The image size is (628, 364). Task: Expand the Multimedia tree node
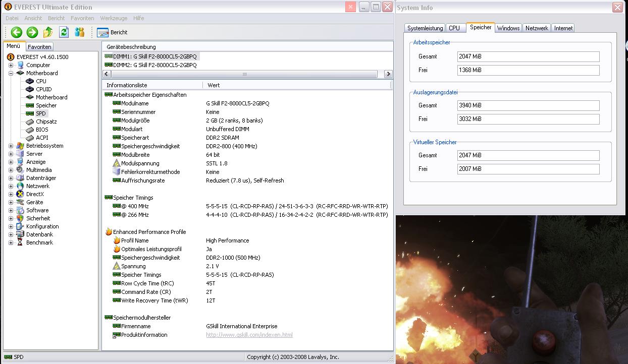[11, 170]
